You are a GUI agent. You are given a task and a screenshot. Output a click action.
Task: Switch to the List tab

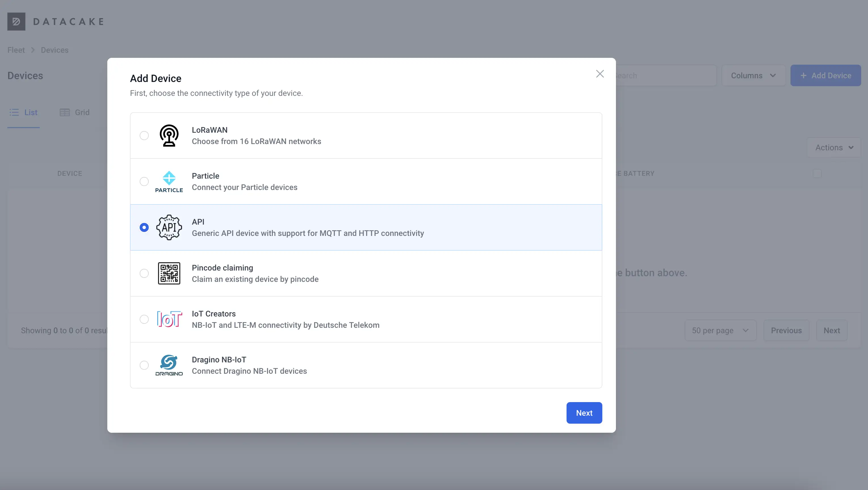pos(24,112)
